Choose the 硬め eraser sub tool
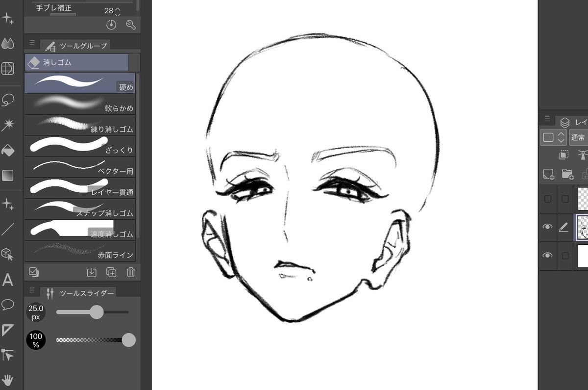 pyautogui.click(x=80, y=83)
